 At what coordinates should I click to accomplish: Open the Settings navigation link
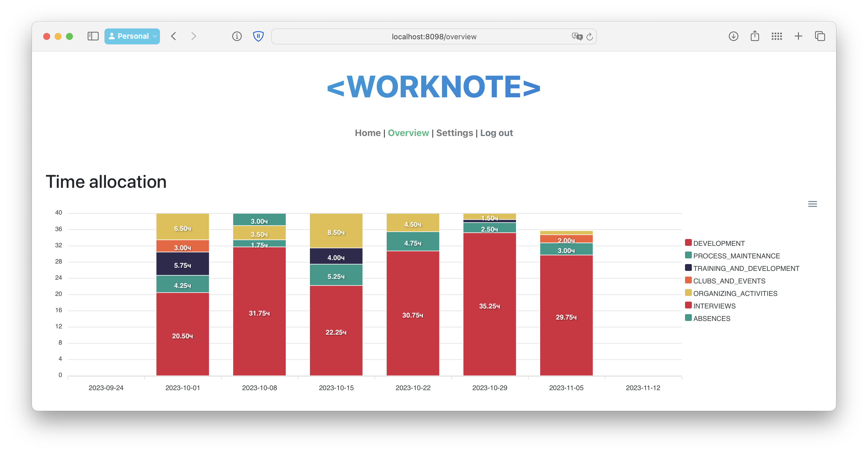coord(454,133)
